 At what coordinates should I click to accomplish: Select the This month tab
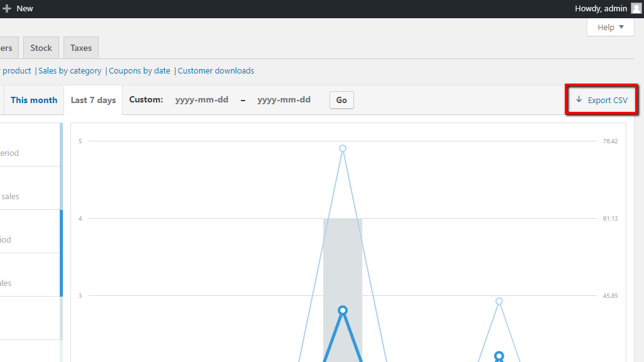[34, 99]
